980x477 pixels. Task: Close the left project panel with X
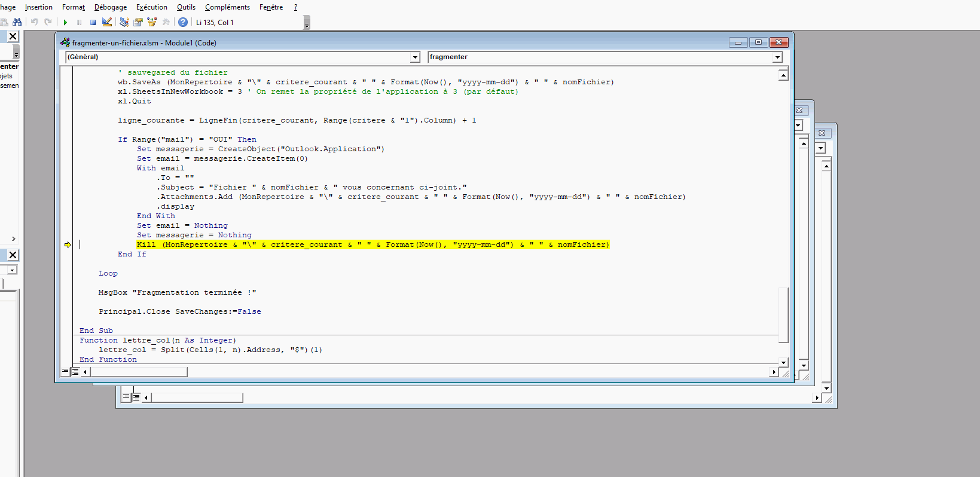coord(13,36)
